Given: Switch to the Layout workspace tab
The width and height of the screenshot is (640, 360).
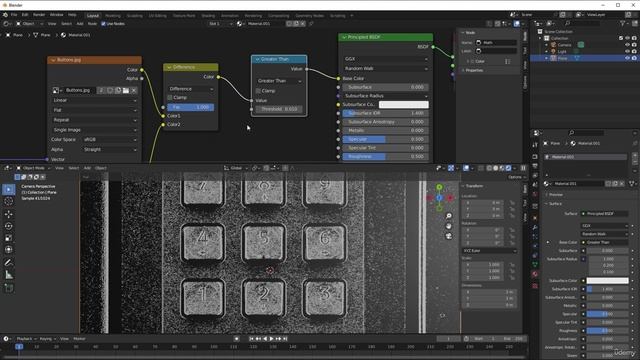Looking at the screenshot, I should (93, 16).
